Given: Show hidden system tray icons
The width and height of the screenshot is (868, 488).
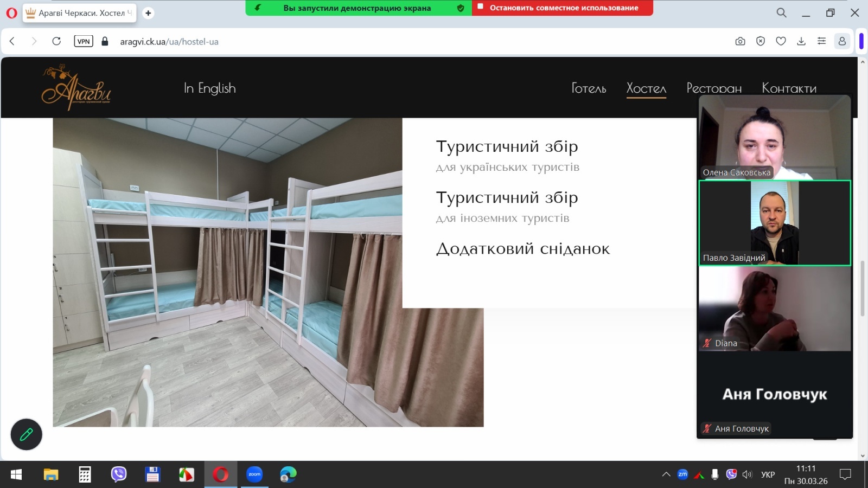Looking at the screenshot, I should (666, 474).
